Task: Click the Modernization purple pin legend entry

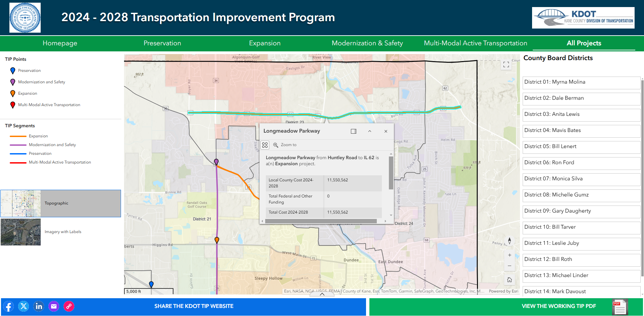Action: [38, 82]
